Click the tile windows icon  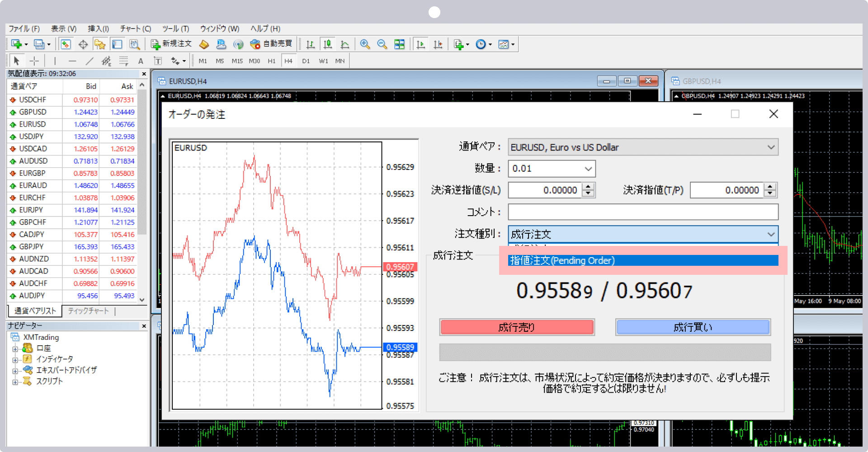[400, 44]
